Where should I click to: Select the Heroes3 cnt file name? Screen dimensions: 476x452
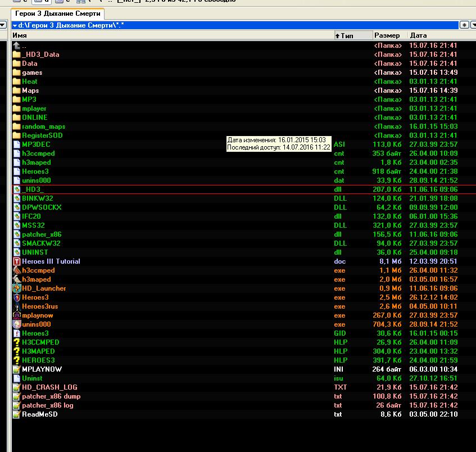35,171
